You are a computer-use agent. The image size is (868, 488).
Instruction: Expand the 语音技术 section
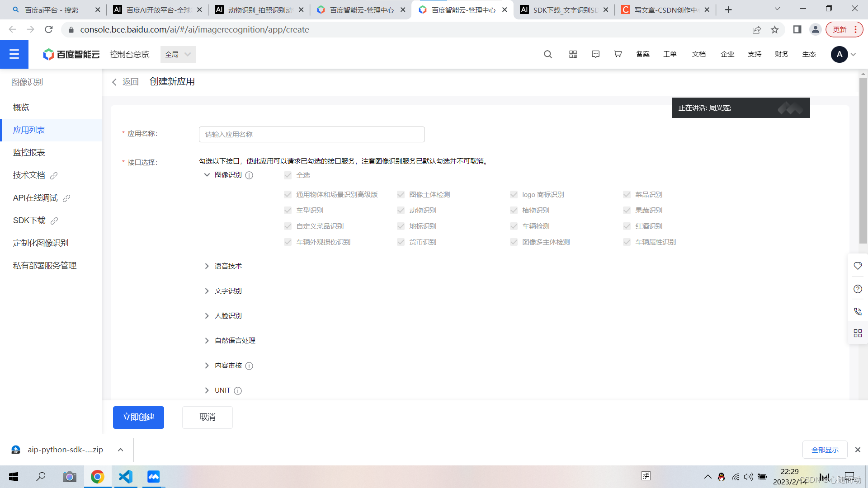click(x=207, y=266)
